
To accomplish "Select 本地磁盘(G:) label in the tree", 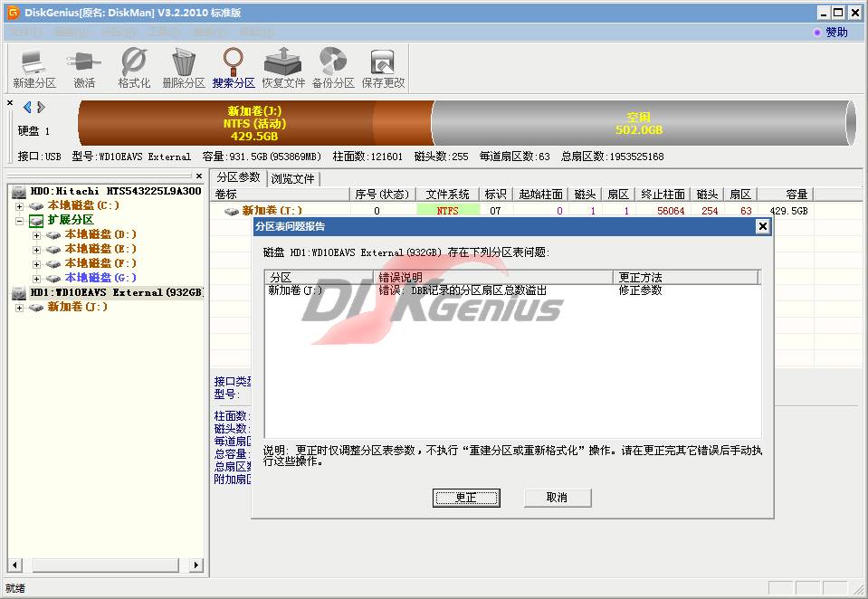I will pyautogui.click(x=100, y=278).
